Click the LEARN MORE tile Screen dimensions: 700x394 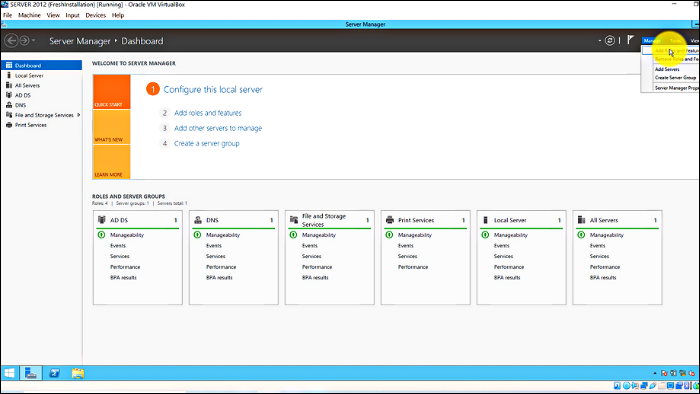(112, 162)
